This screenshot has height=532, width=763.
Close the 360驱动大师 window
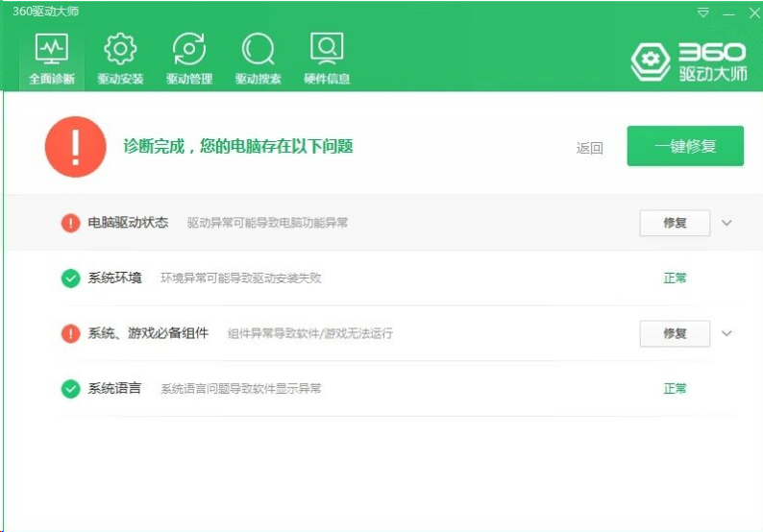pyautogui.click(x=754, y=13)
